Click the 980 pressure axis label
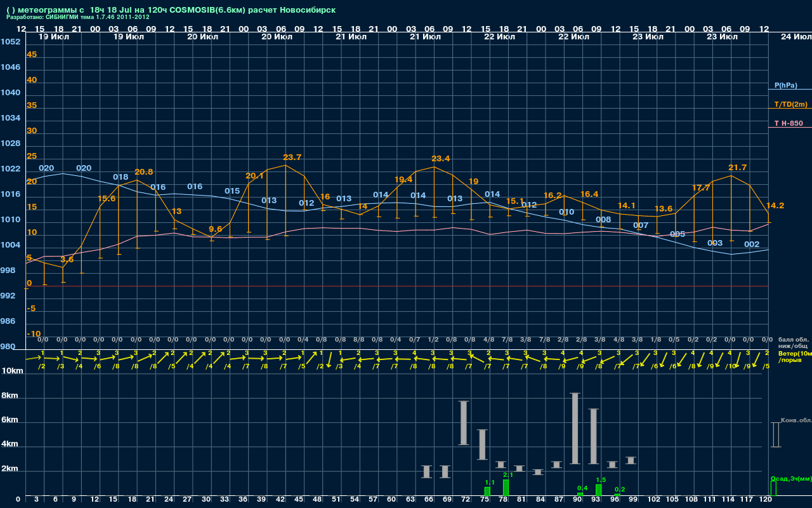The height and width of the screenshot is (508, 812). [x=8, y=346]
